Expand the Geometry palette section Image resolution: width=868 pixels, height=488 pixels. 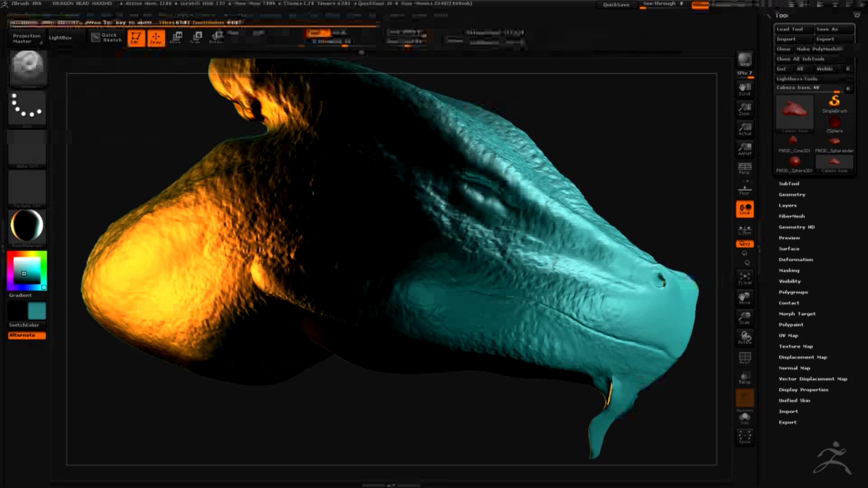(x=792, y=194)
